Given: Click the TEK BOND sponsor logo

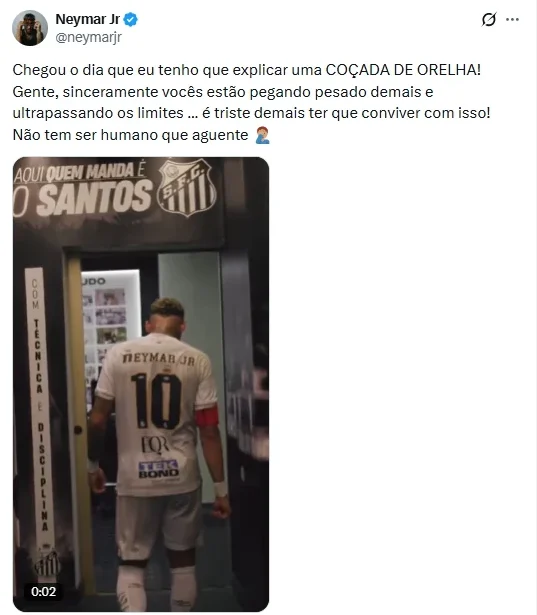Looking at the screenshot, I should click(158, 469).
